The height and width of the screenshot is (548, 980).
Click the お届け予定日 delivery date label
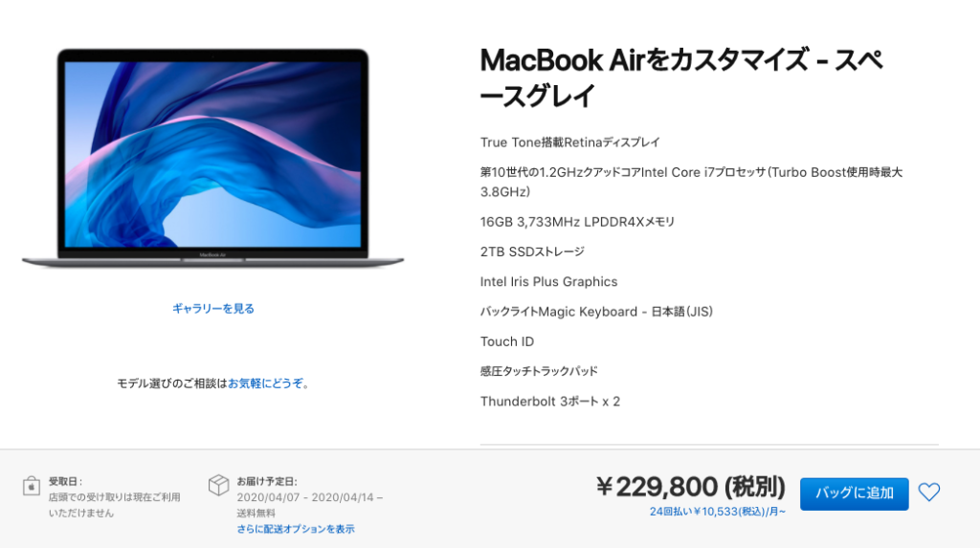pyautogui.click(x=267, y=482)
